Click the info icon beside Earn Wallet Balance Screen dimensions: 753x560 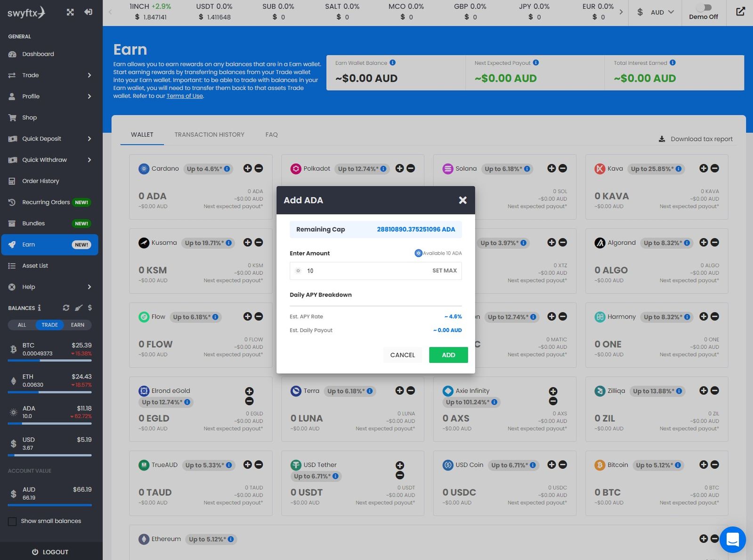click(x=393, y=63)
